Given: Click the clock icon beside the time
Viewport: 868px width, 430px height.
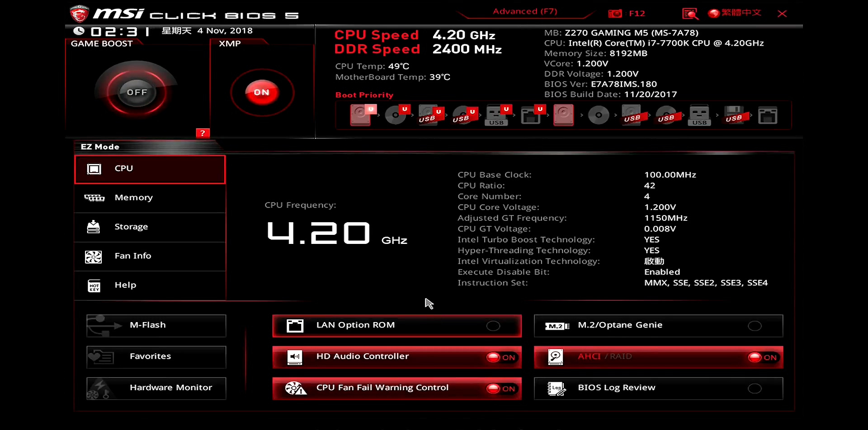Looking at the screenshot, I should [79, 31].
